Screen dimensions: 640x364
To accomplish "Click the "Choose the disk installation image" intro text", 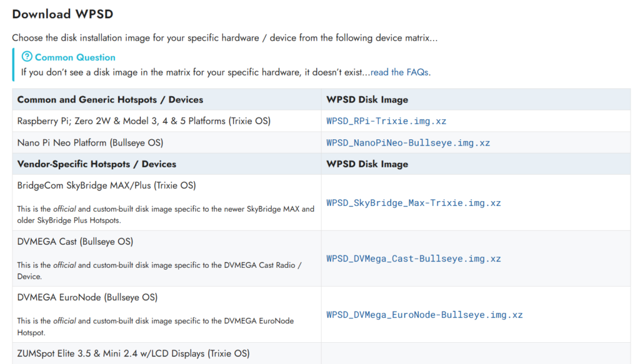I will (224, 38).
